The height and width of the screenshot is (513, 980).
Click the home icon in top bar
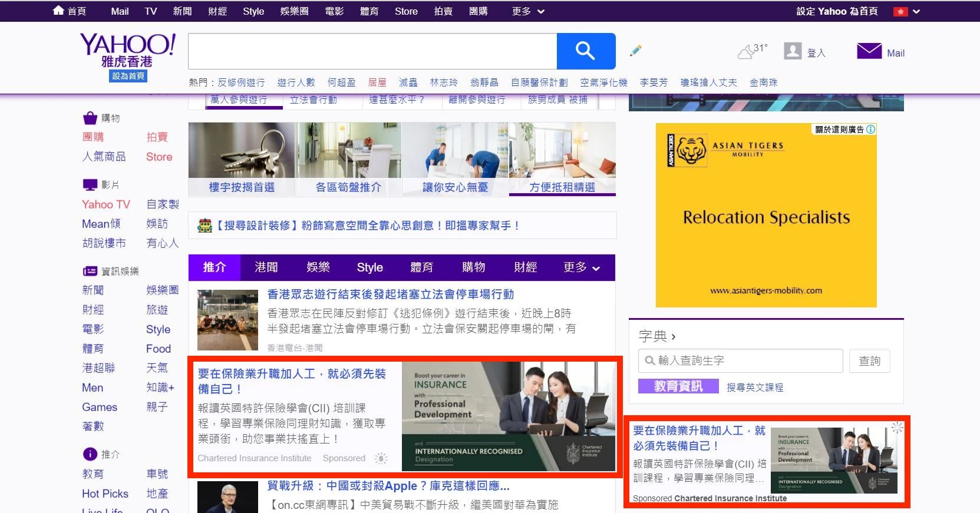(x=58, y=11)
